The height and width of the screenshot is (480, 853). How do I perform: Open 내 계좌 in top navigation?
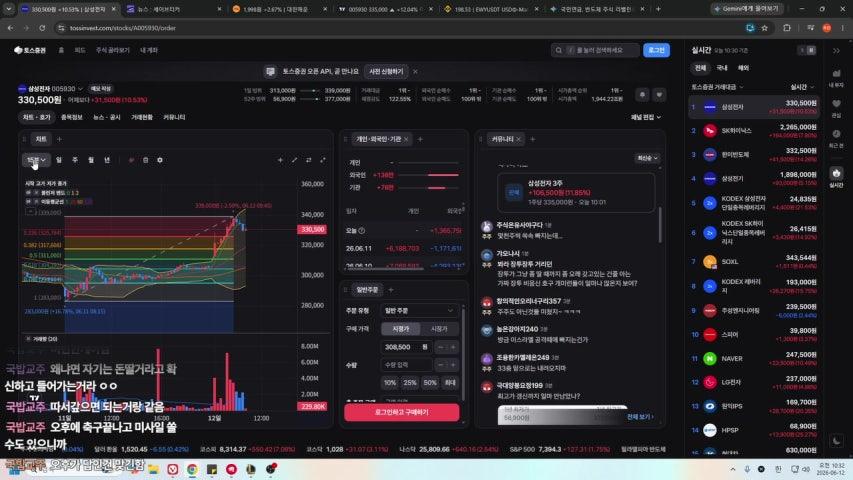click(149, 50)
